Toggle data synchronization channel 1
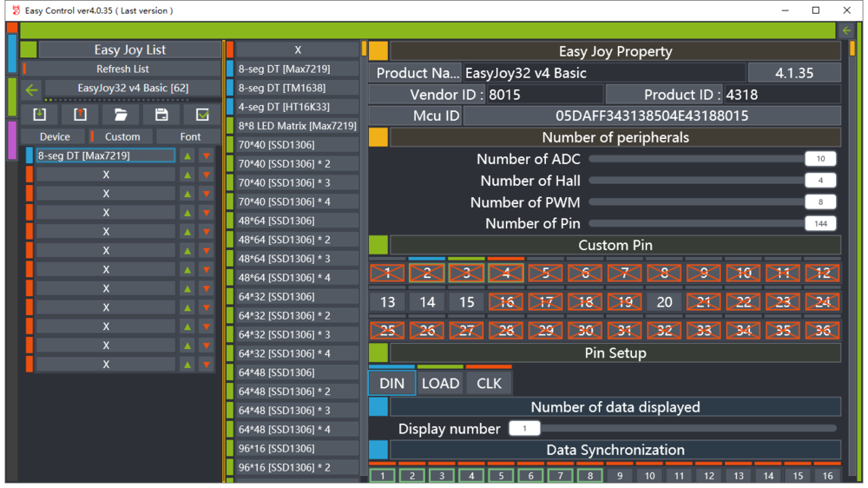Viewport: 868px width, 488px height. [383, 475]
